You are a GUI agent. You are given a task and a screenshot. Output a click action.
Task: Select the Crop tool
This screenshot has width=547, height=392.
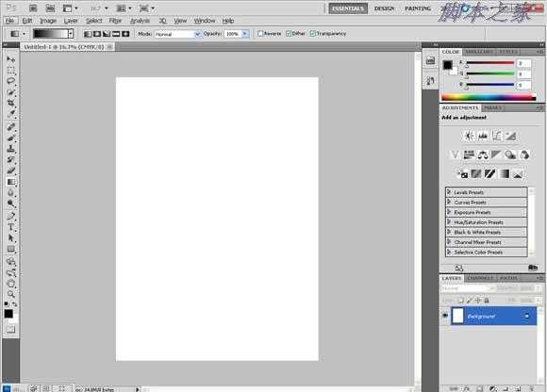coord(10,103)
